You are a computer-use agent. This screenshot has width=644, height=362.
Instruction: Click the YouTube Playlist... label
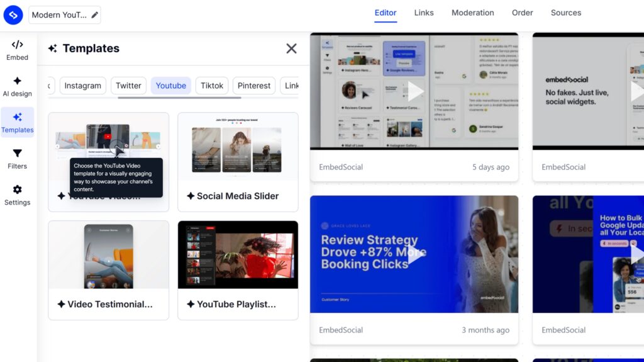(236, 305)
